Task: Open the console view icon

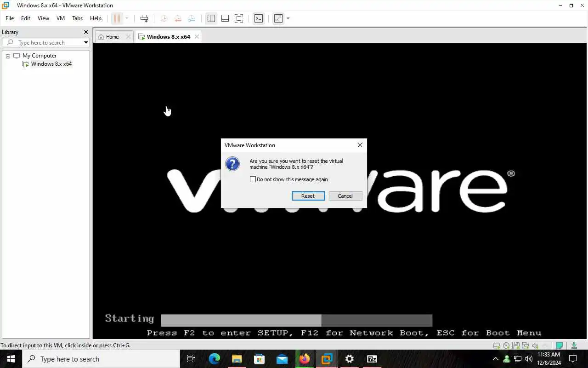Action: (259, 18)
